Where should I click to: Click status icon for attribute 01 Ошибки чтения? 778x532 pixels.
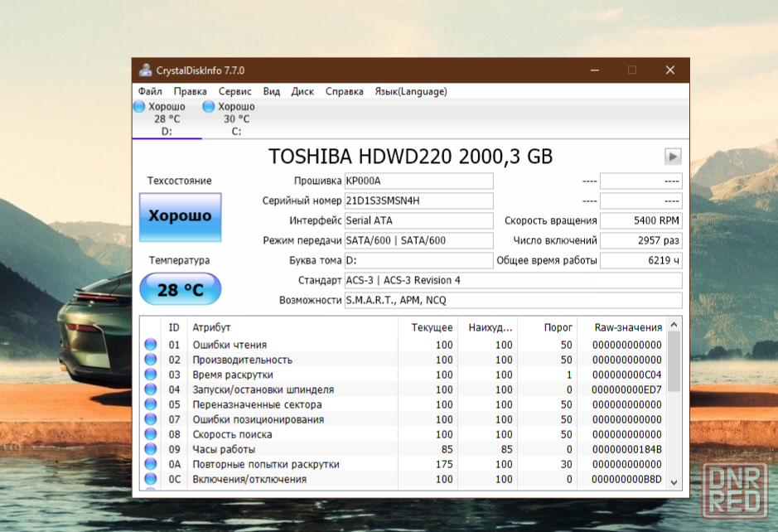pyautogui.click(x=151, y=345)
